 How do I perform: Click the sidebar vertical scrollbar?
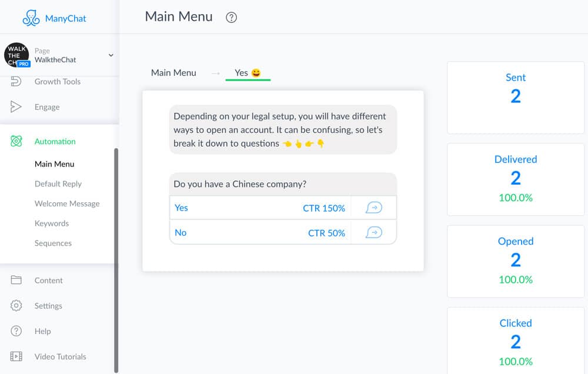(116, 259)
